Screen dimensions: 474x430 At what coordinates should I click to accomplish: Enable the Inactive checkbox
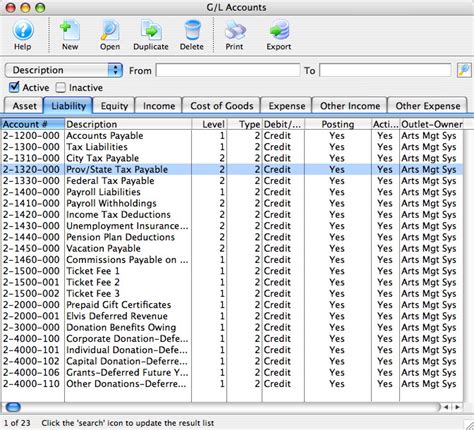[x=61, y=87]
